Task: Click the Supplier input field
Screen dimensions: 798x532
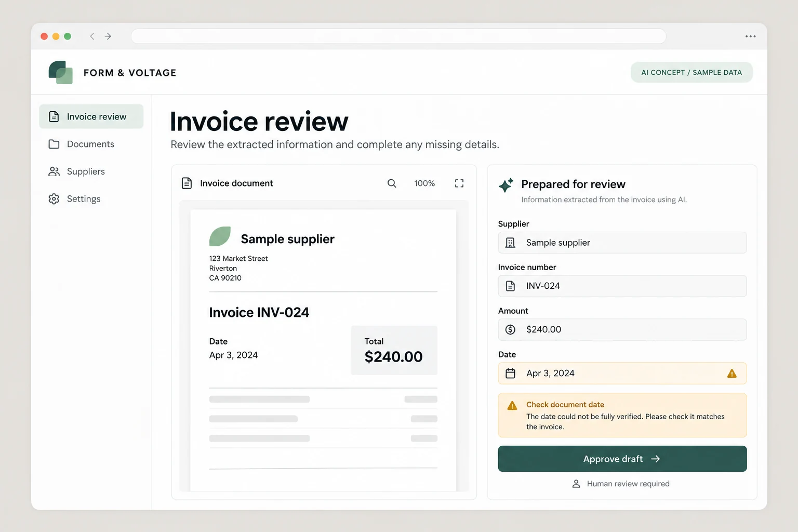Action: pos(622,243)
